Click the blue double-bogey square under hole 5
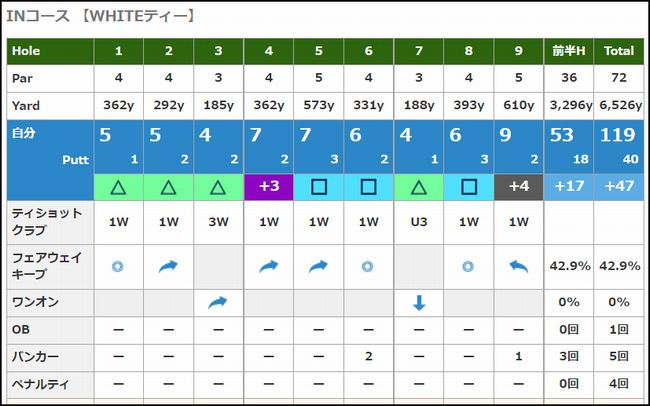The image size is (650, 406). point(318,186)
